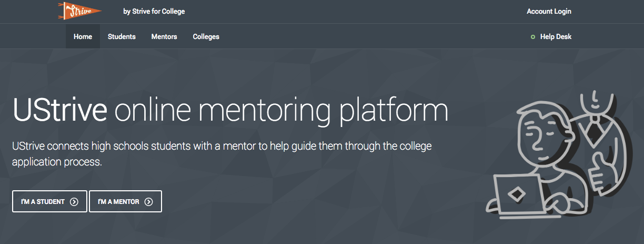Click the paragraph describing UStrive mentors
This screenshot has width=644, height=244.
[x=222, y=153]
